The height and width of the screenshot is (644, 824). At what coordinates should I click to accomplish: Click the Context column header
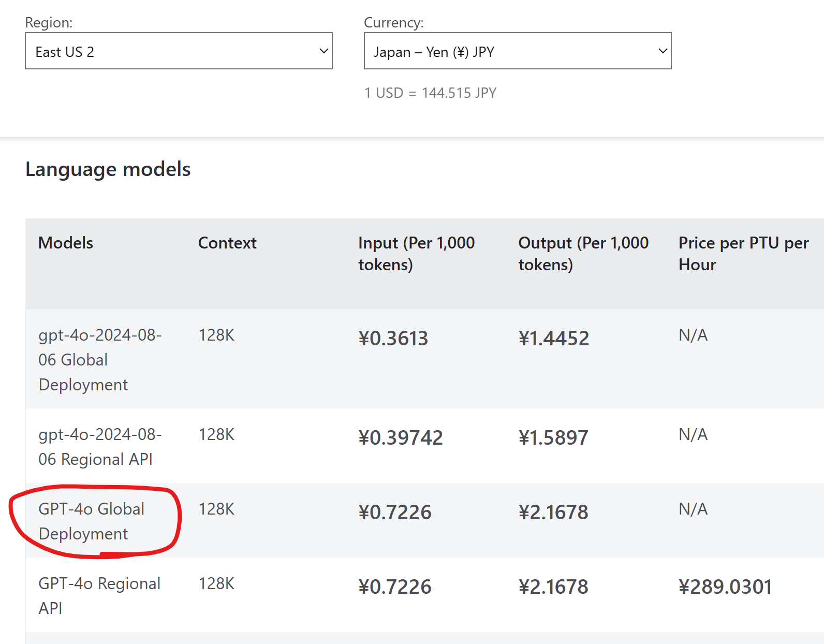click(x=227, y=243)
